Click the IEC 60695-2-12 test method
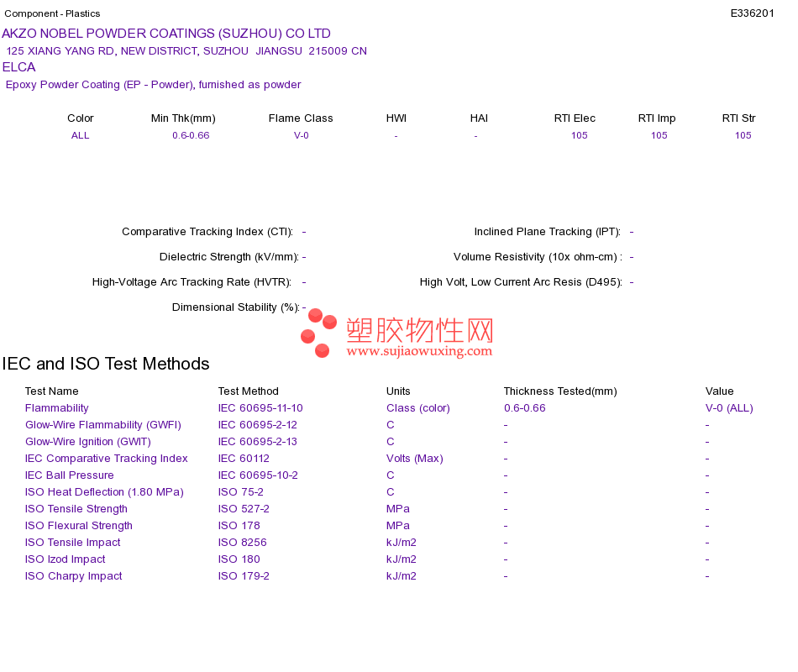Viewport: 798px width, 672px height. [258, 424]
